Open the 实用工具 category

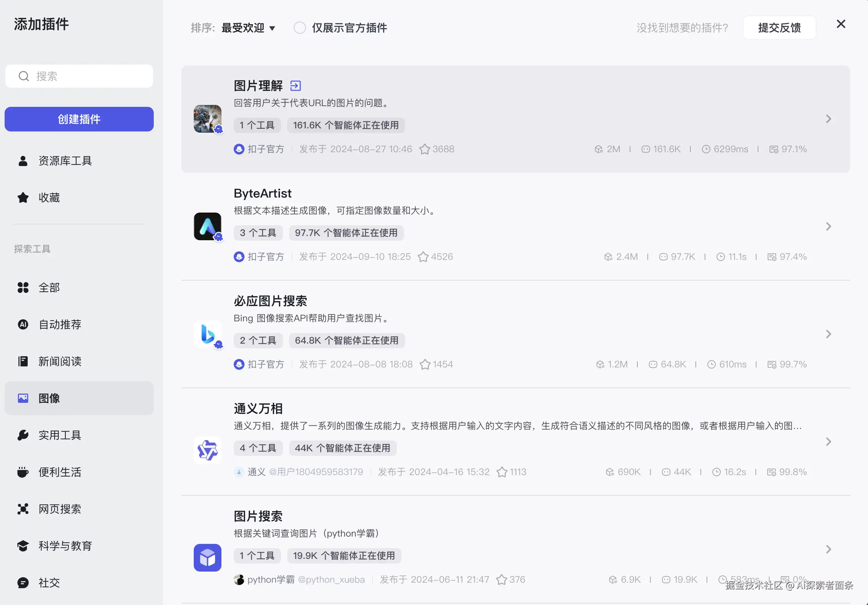coord(60,435)
